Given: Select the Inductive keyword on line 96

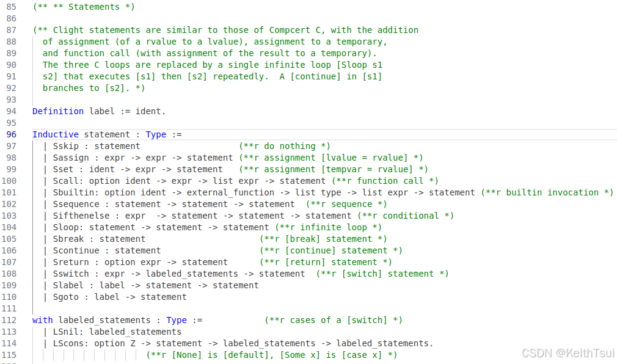Looking at the screenshot, I should [56, 134].
